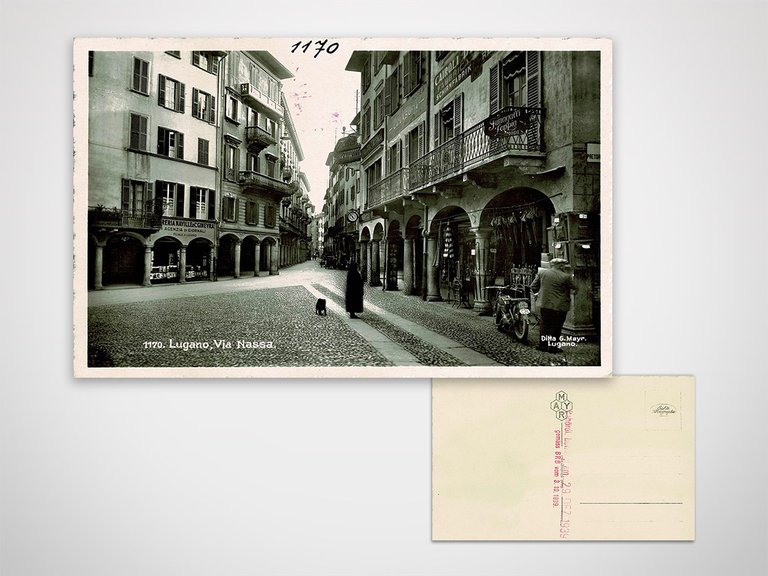The height and width of the screenshot is (576, 768).
Task: Click the small black dog on street
Action: 321,307
